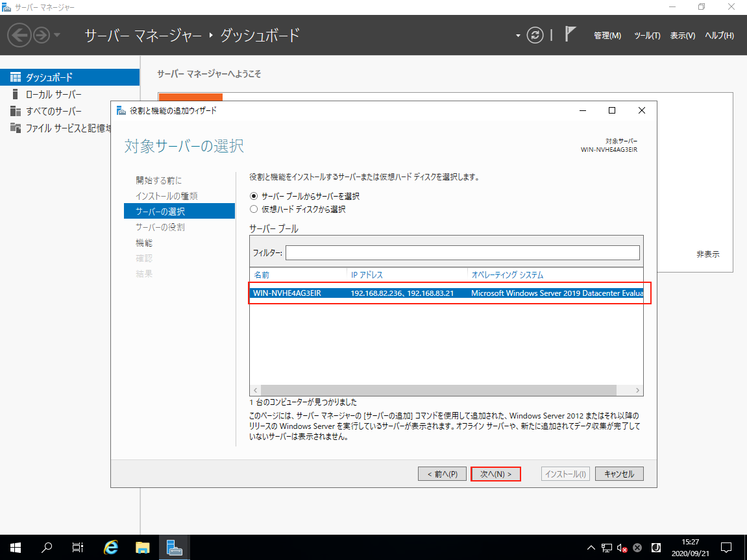The width and height of the screenshot is (747, 560).
Task: Go to the サーバーの選択 wizard step
Action: click(x=179, y=211)
